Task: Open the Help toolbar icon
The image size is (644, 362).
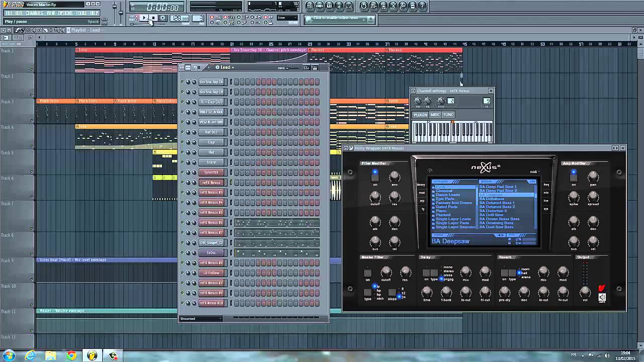Action: [422, 6]
